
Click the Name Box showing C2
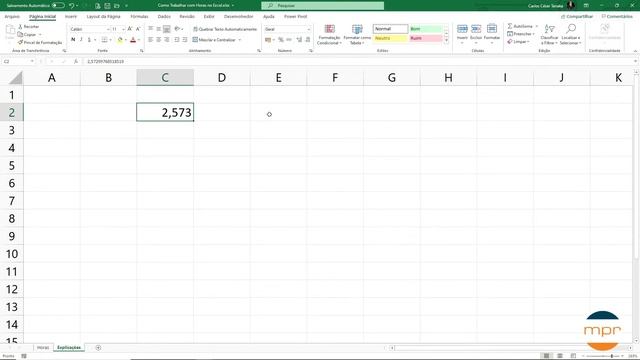click(18, 61)
